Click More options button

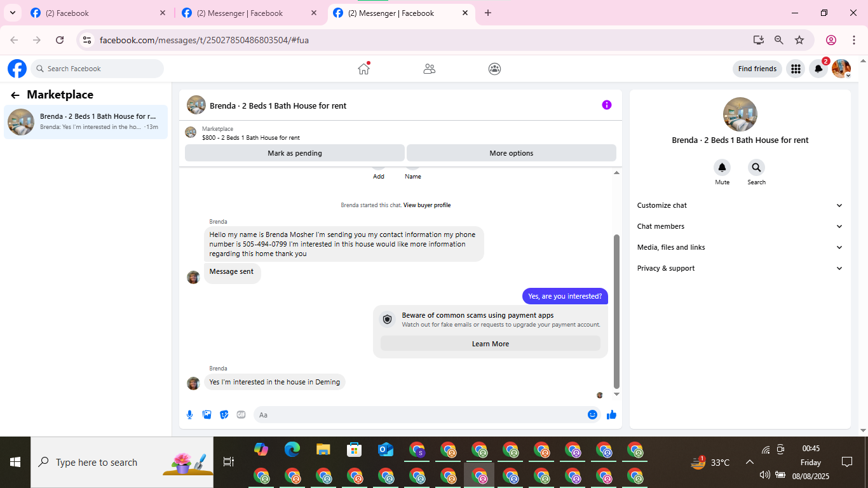point(512,153)
